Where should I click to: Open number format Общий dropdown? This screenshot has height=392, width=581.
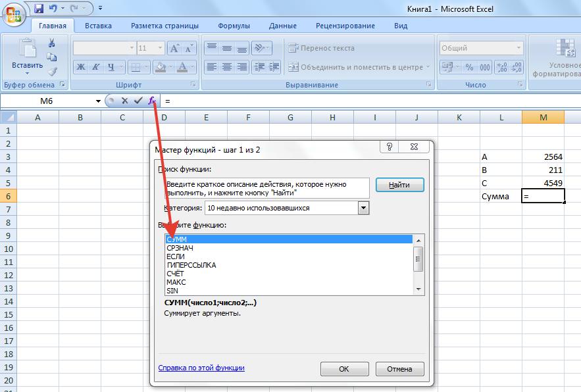point(518,48)
